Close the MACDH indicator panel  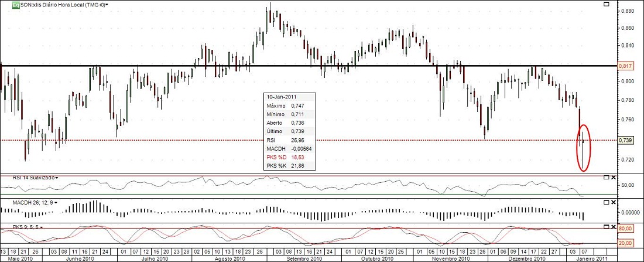coord(613,202)
